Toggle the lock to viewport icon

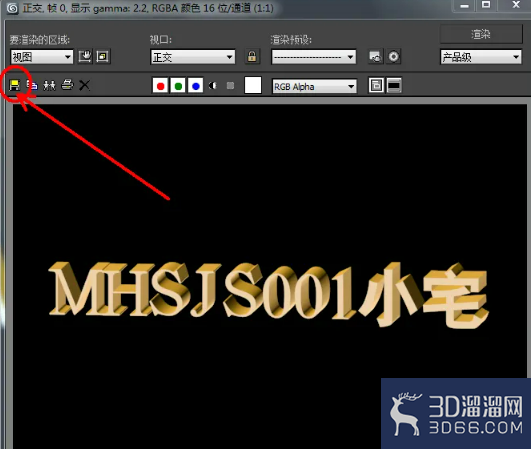pyautogui.click(x=252, y=57)
